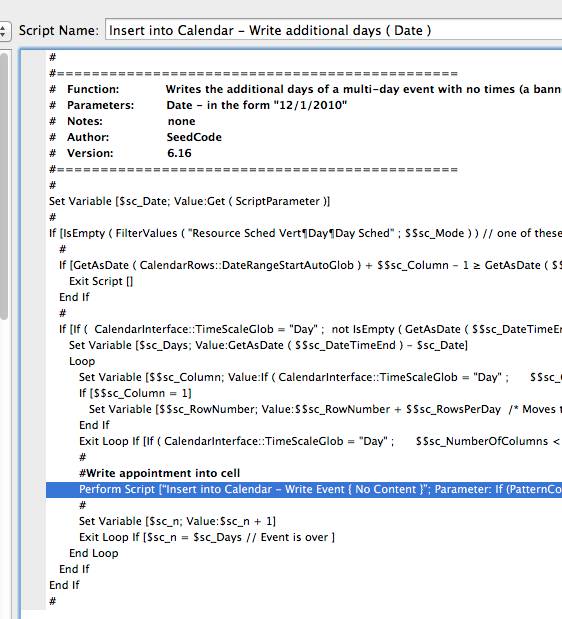
Task: Select the End If after Set Variable $$sc_RowNumber
Action: (x=94, y=425)
